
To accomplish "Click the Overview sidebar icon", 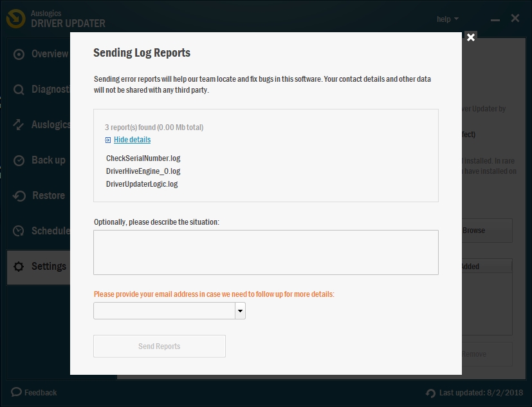I will pyautogui.click(x=19, y=54).
